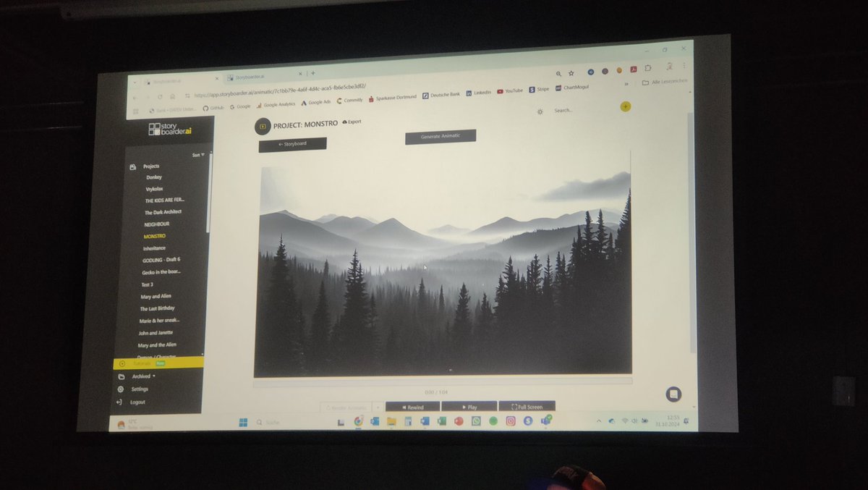The height and width of the screenshot is (490, 868).
Task: Open the dropdown arrow beside Render Animatic
Action: pyautogui.click(x=377, y=407)
